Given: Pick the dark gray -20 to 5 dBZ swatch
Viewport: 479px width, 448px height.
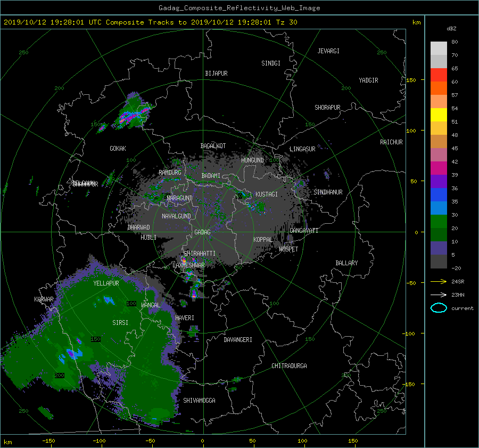Looking at the screenshot, I should (x=439, y=261).
